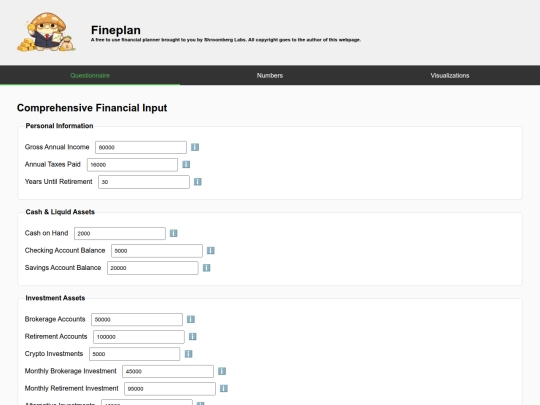Click the Shroomberg Labs tagline text
540x405 pixels.
(226, 40)
